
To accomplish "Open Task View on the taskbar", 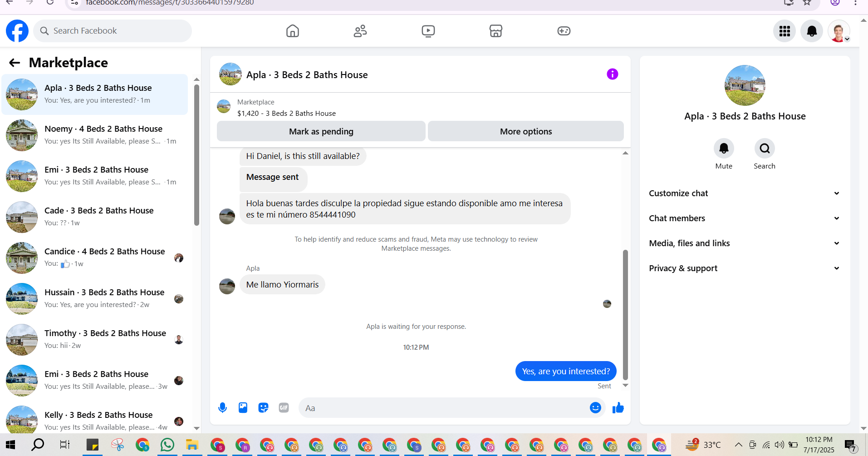I will point(65,445).
